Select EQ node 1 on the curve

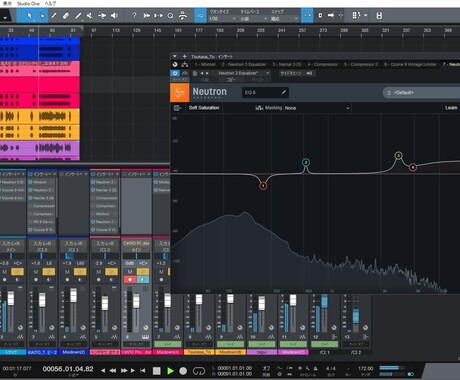tap(263, 186)
